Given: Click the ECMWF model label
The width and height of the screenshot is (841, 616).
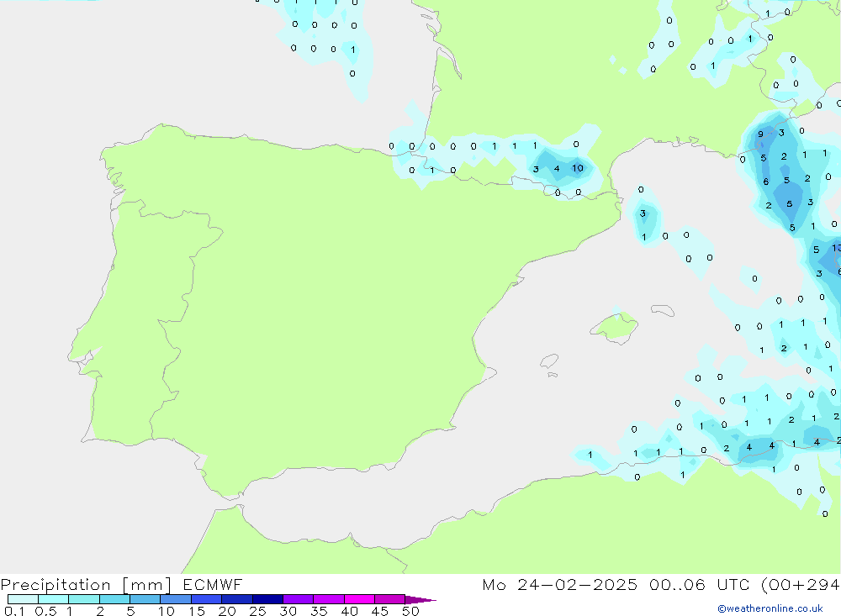Looking at the screenshot, I should coord(213,585).
